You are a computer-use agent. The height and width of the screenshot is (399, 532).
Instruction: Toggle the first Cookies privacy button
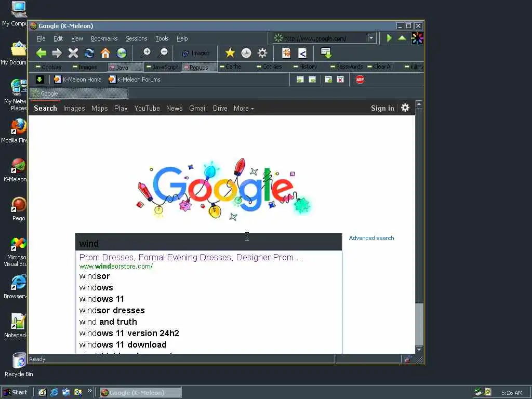(x=49, y=67)
